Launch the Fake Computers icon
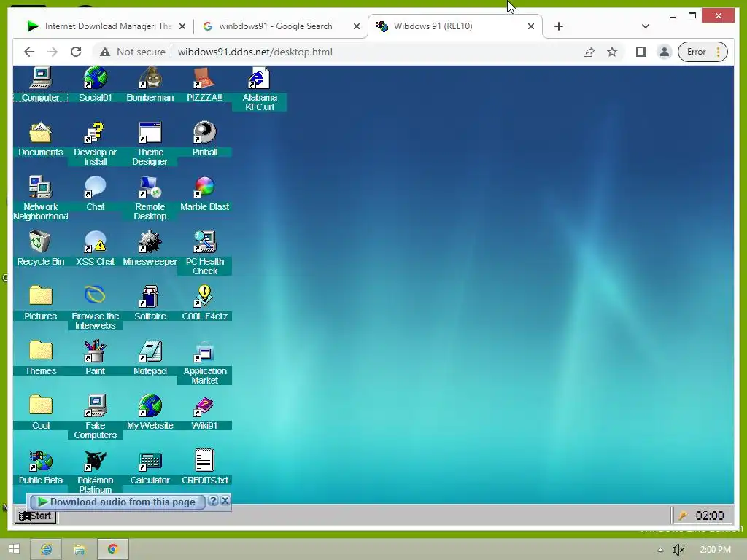 (96, 418)
